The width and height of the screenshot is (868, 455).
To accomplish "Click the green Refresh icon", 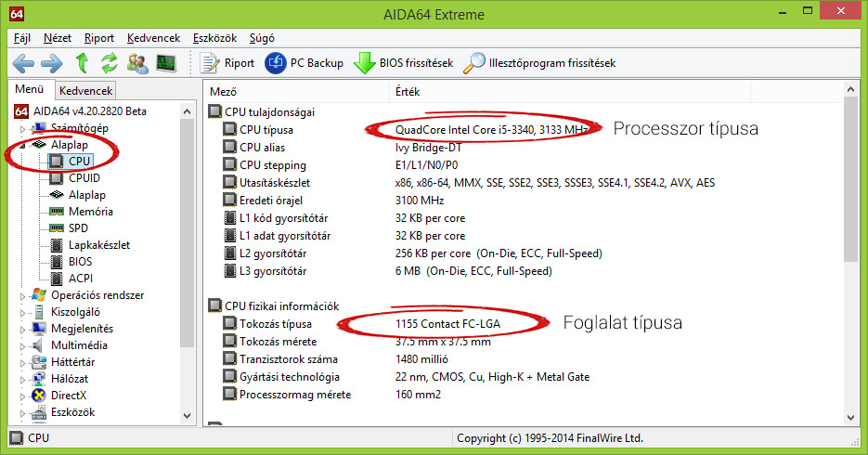I will click(110, 63).
